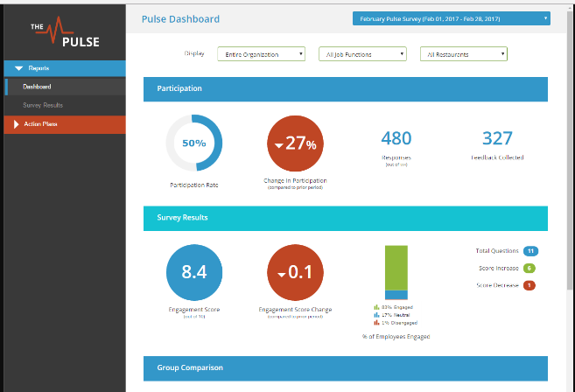Click the red -27% participation change circle
The width and height of the screenshot is (575, 392).
tap(294, 143)
